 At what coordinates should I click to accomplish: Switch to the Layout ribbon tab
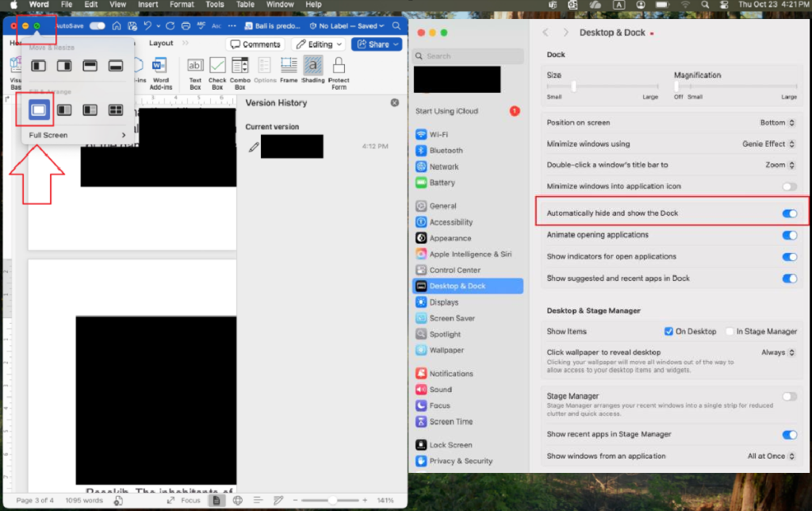coord(161,43)
